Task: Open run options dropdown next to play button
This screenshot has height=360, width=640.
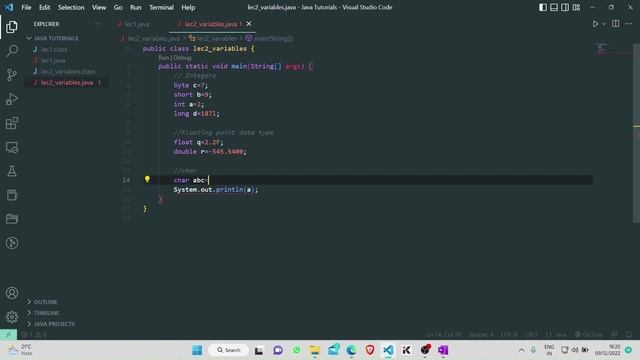Action: click(604, 24)
